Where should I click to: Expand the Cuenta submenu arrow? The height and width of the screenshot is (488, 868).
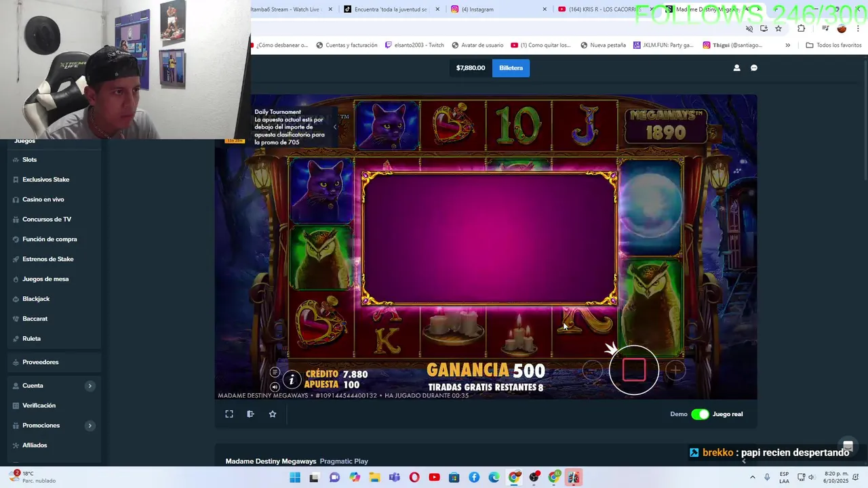pos(90,386)
